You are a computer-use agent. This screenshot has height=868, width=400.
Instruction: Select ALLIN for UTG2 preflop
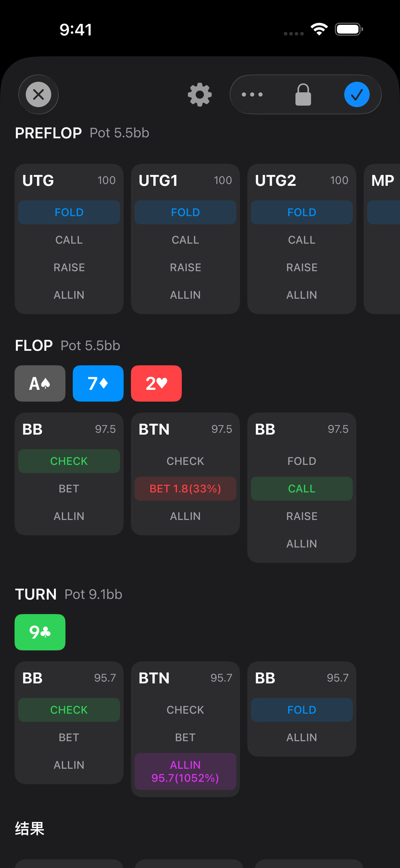tap(302, 295)
